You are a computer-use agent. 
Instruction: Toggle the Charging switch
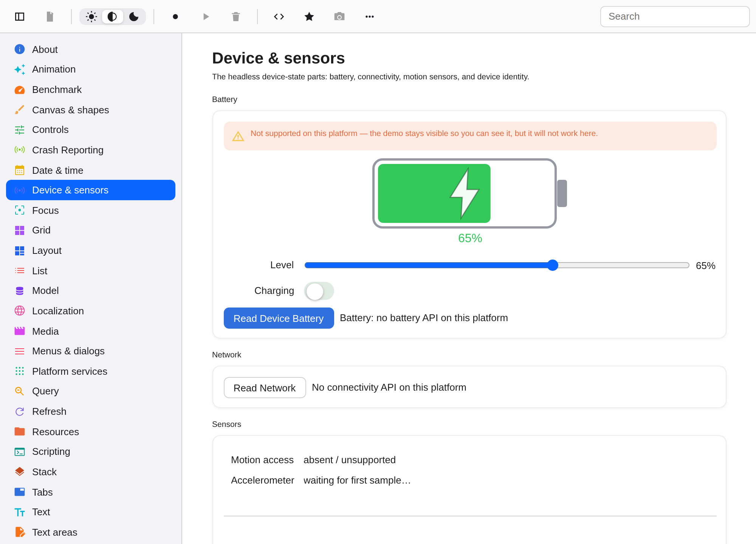319,291
